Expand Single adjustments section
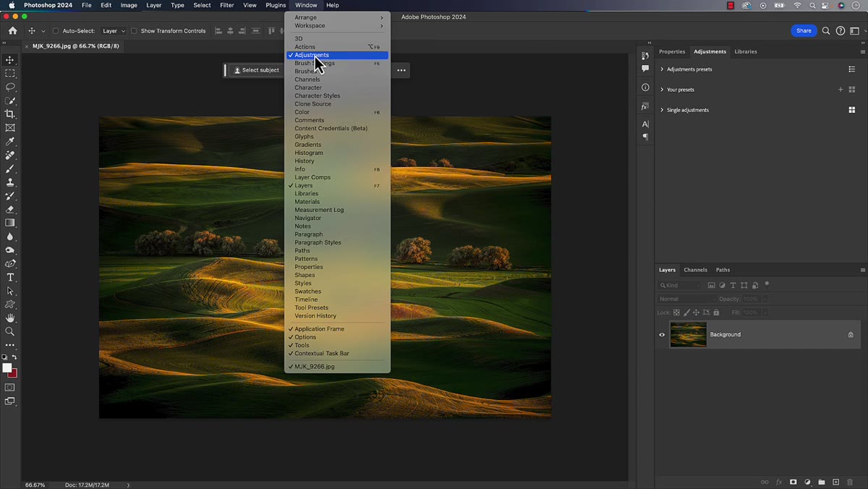 (x=662, y=110)
